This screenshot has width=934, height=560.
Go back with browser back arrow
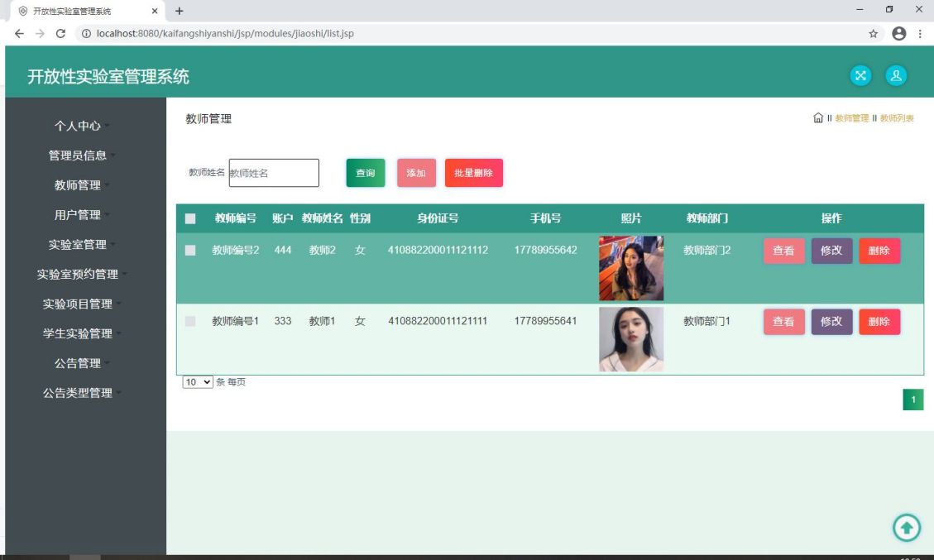pyautogui.click(x=19, y=33)
